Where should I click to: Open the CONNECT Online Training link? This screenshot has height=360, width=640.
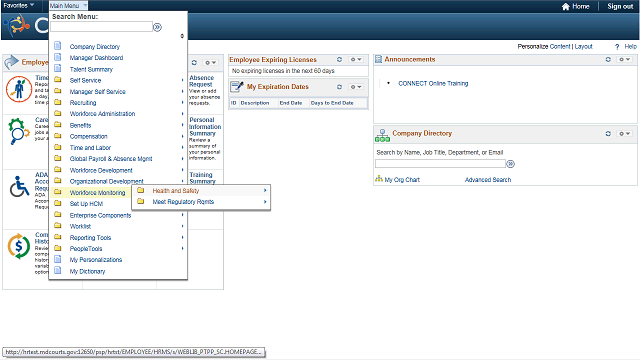tap(433, 83)
